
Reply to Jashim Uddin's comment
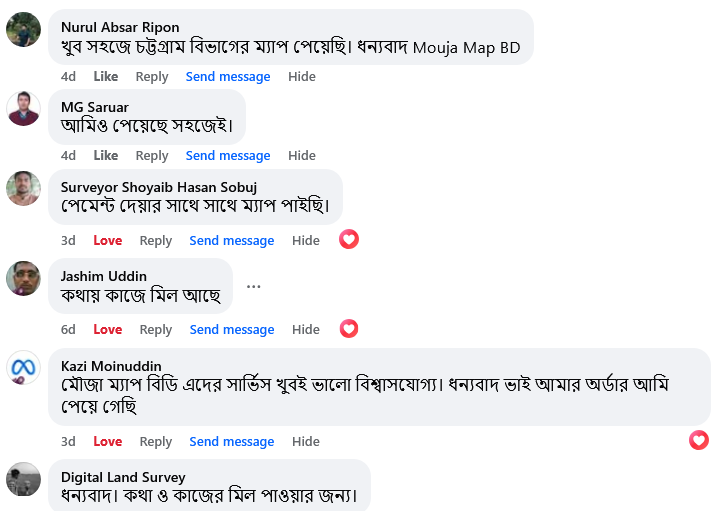point(156,330)
